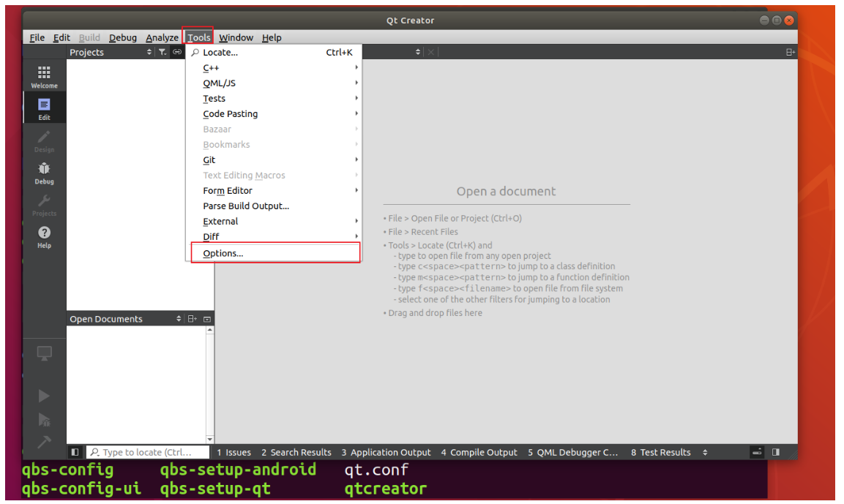Toggle synchronize with editor link icon
The height and width of the screenshot is (504, 844).
[x=177, y=52]
